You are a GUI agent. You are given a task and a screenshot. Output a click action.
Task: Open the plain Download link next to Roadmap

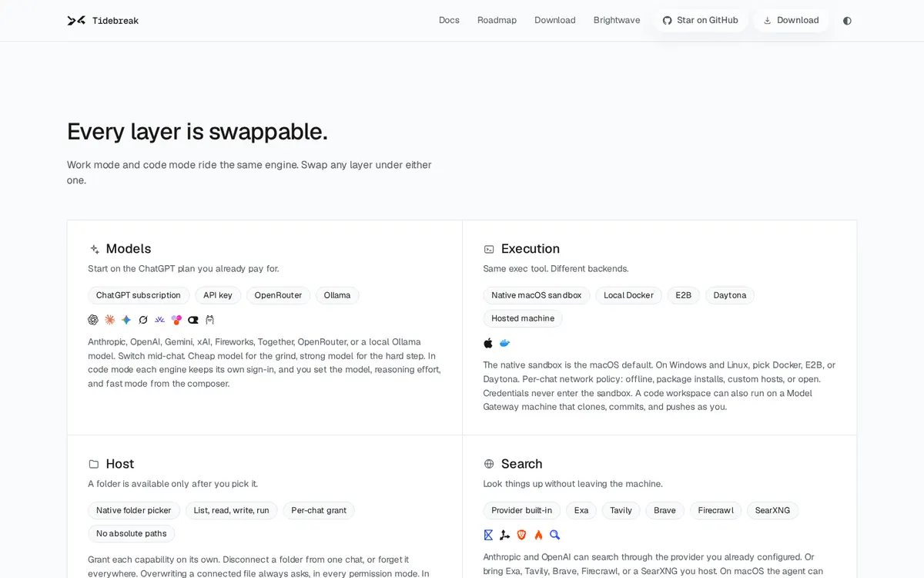point(555,21)
